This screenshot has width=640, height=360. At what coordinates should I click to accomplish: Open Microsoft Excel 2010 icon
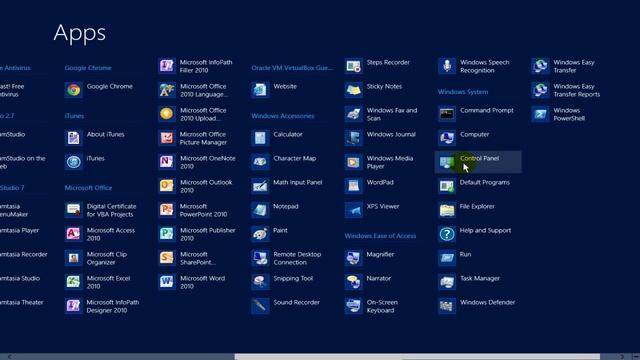pyautogui.click(x=73, y=282)
